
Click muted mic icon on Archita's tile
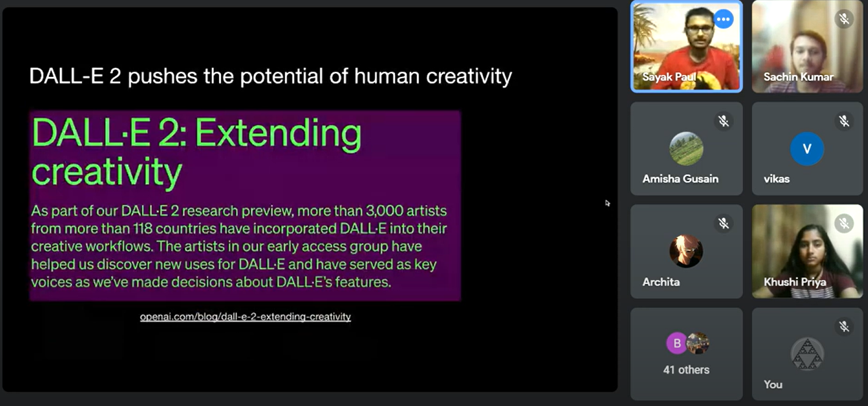[x=723, y=223]
